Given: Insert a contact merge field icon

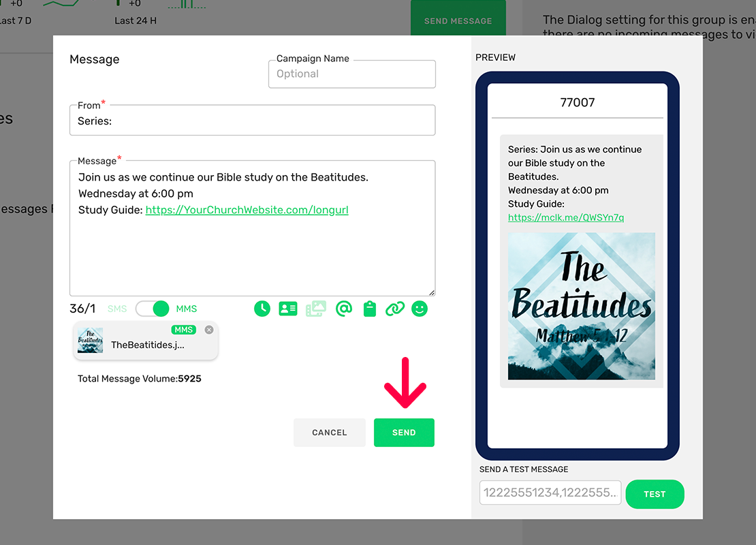Looking at the screenshot, I should [288, 309].
